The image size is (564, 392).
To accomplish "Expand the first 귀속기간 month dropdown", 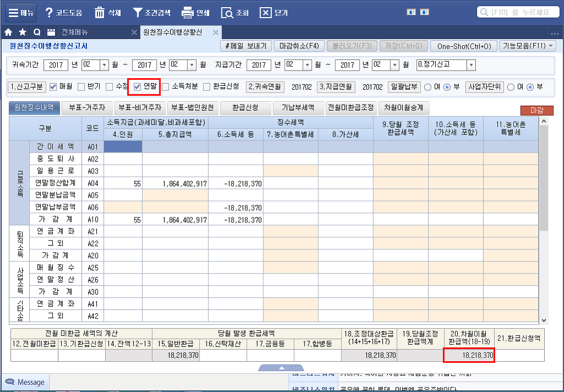I will coord(104,65).
